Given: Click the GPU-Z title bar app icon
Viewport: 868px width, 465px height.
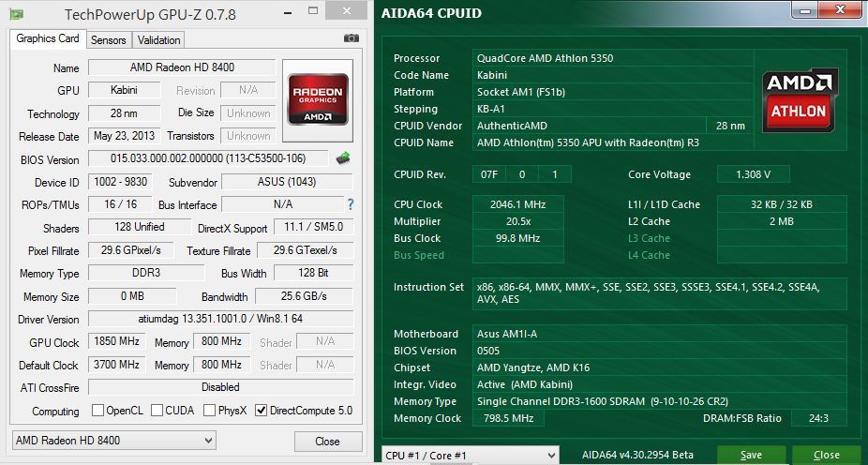Looking at the screenshot, I should coord(17,14).
